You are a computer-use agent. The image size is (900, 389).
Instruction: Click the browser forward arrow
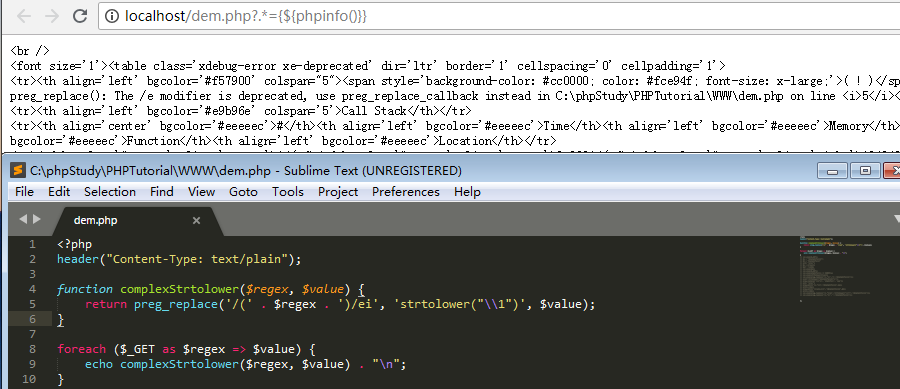point(52,16)
